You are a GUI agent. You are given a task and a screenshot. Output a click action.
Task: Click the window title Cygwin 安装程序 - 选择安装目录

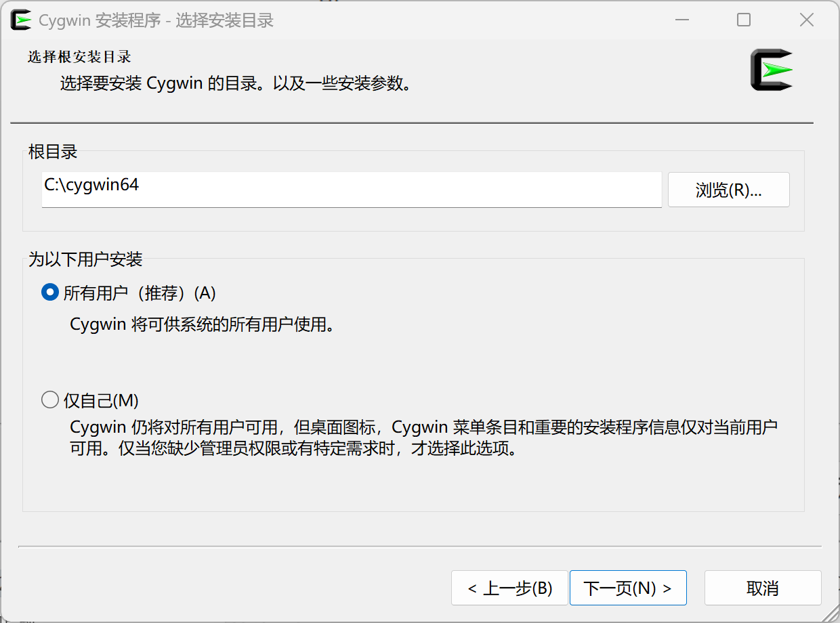pyautogui.click(x=156, y=20)
